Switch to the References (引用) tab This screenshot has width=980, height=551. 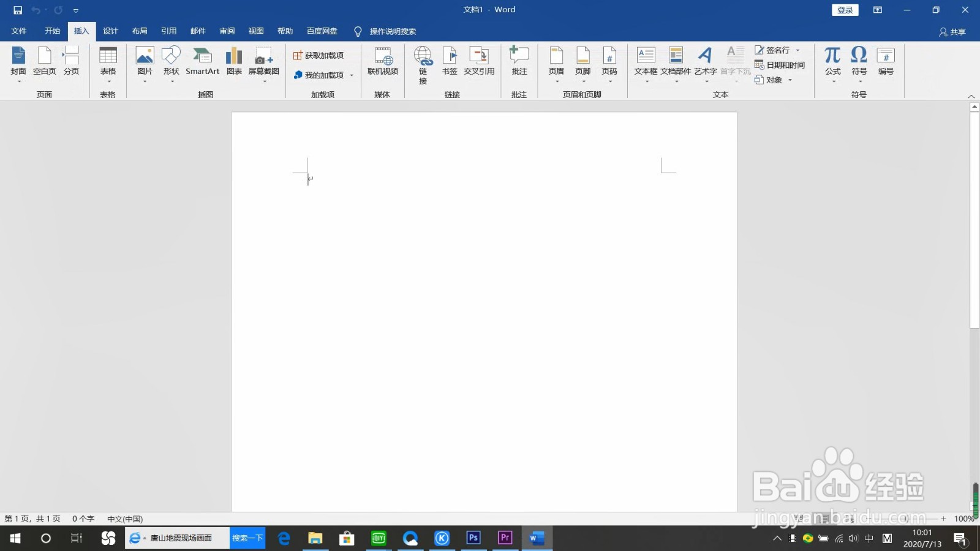(168, 31)
